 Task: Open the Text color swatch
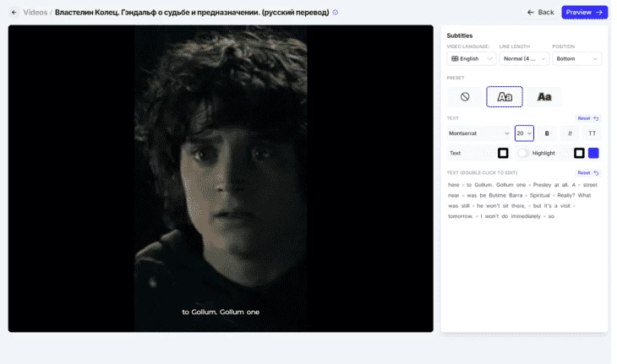(x=503, y=153)
